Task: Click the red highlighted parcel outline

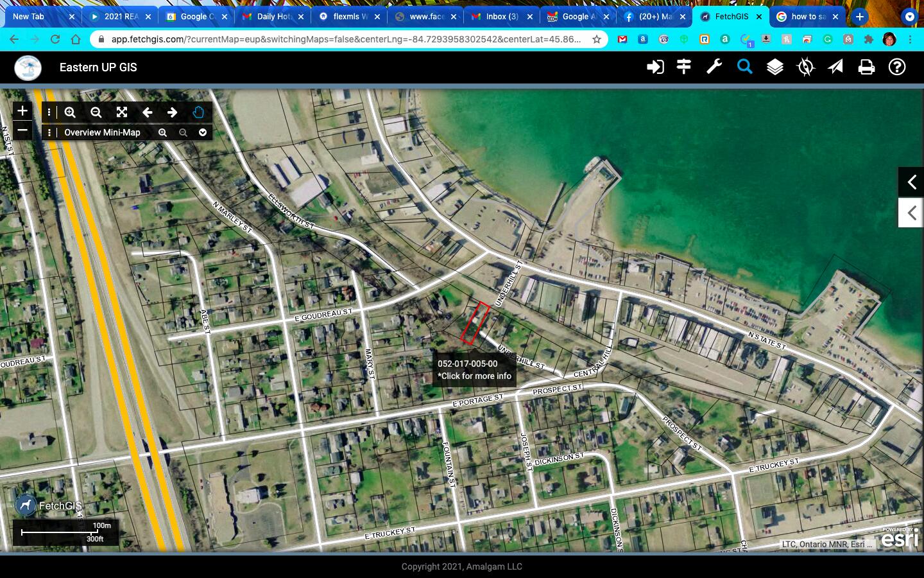Action: (x=475, y=323)
